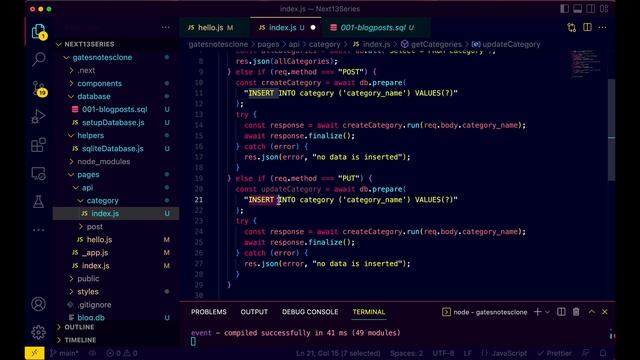Split the terminal panel
This screenshot has width=640, height=360.
561,312
